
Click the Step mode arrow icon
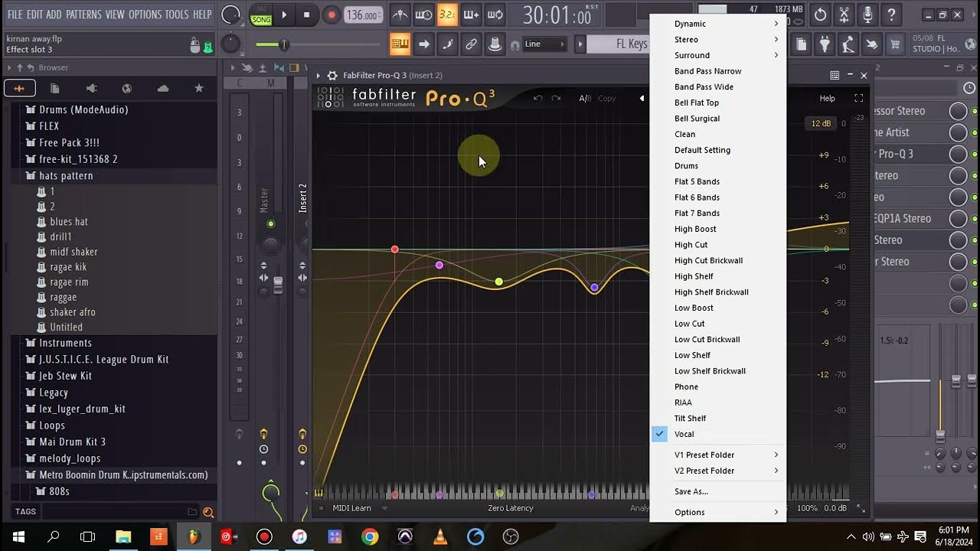pyautogui.click(x=423, y=44)
